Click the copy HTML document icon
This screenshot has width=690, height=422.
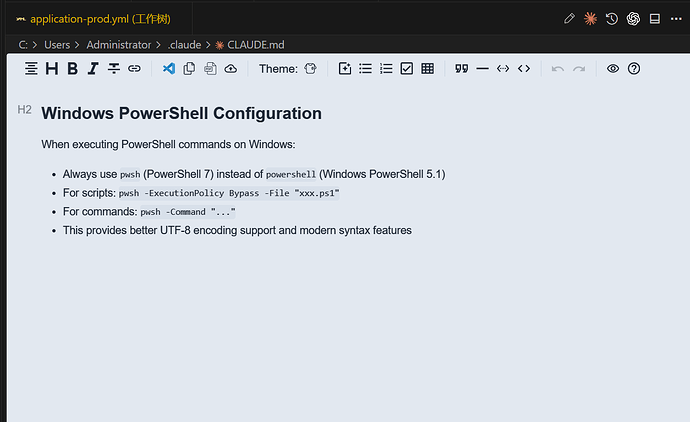210,69
